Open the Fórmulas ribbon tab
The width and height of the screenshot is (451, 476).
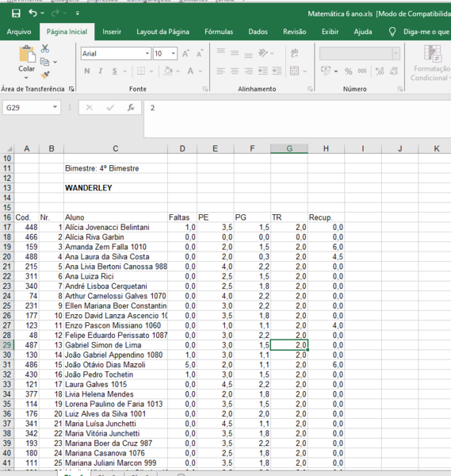(219, 32)
